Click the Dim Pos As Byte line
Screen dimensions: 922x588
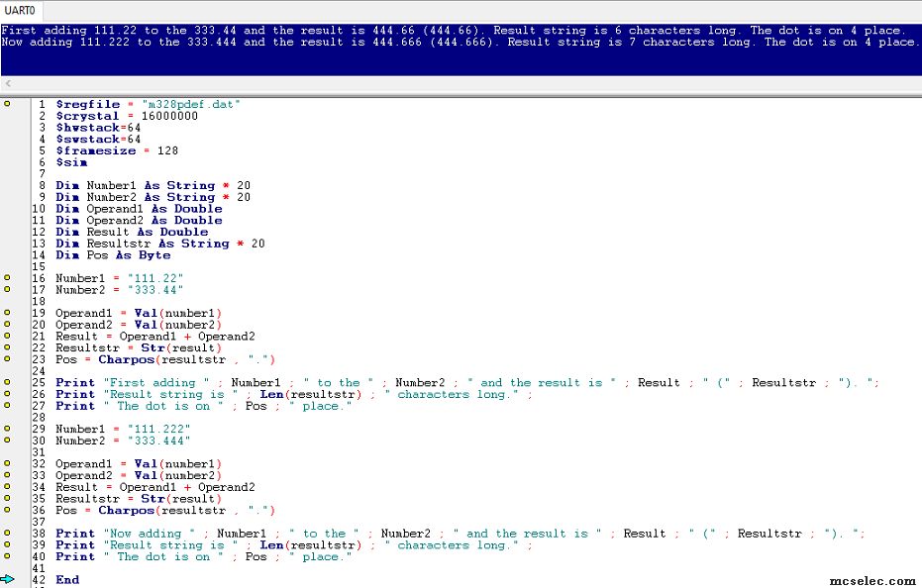(113, 255)
